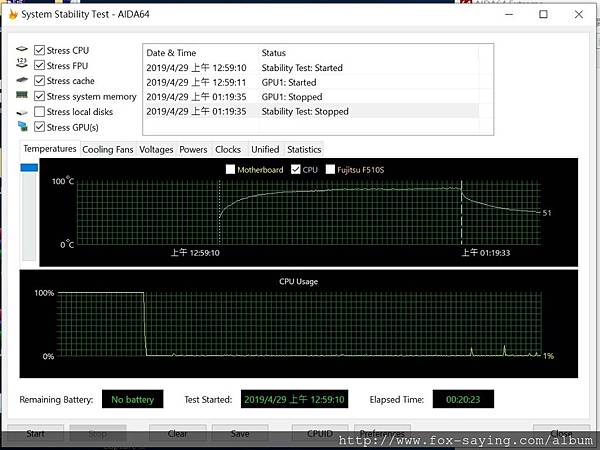The image size is (600, 450).
Task: Minimize the System Stability Test window
Action: point(509,15)
